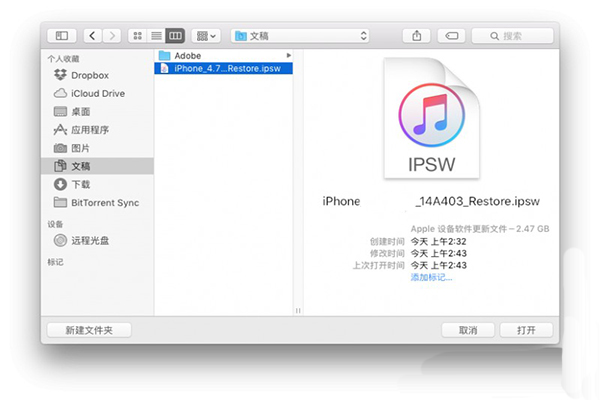Click the 标记 section header
The height and width of the screenshot is (400, 600).
tap(55, 262)
